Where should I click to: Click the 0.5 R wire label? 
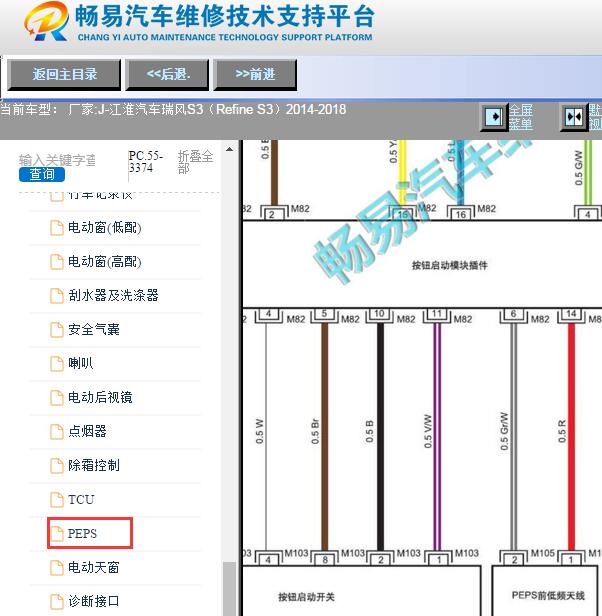[562, 431]
